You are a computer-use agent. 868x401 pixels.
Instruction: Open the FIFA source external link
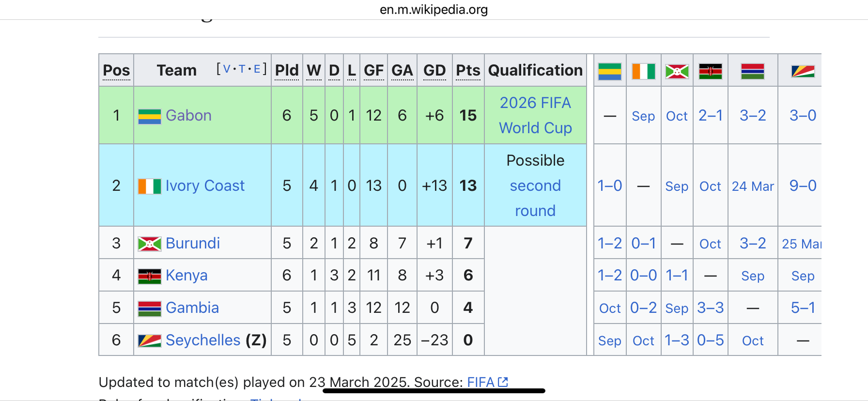click(487, 382)
